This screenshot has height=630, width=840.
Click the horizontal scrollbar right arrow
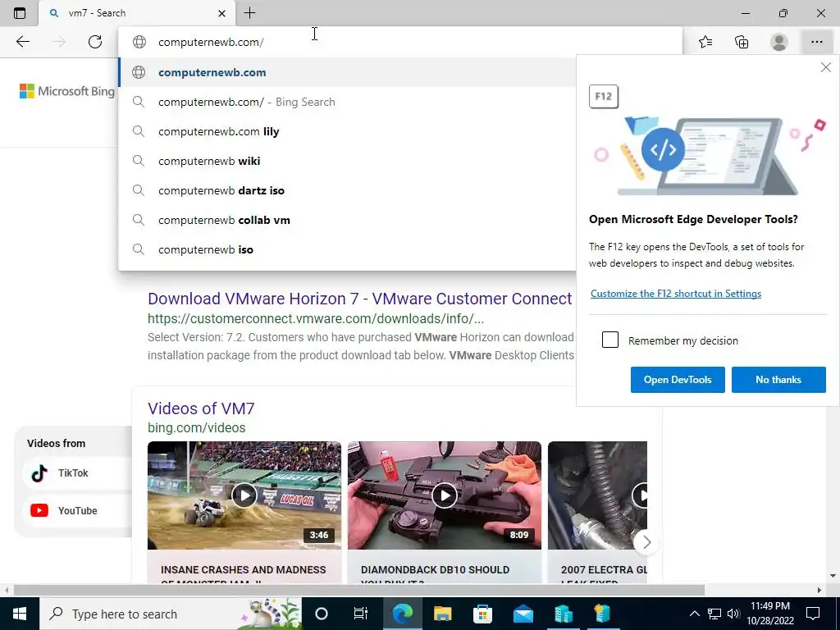(x=819, y=591)
